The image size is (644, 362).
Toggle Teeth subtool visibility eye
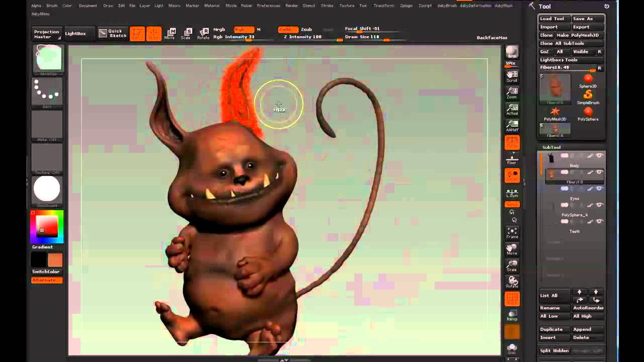pyautogui.click(x=599, y=222)
